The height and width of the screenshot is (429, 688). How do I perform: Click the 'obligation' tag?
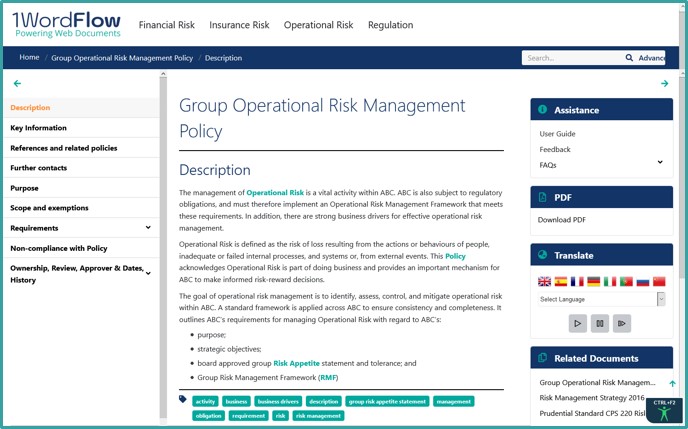pos(208,415)
